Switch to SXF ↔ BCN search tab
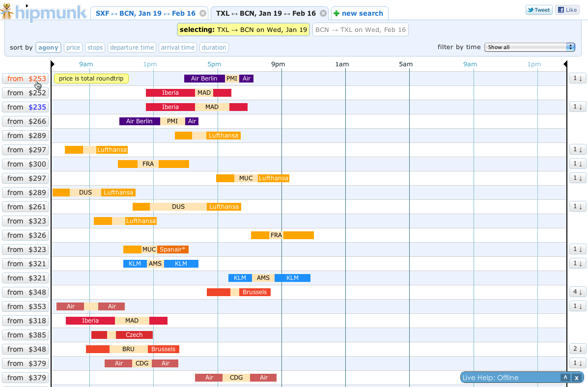 [145, 14]
